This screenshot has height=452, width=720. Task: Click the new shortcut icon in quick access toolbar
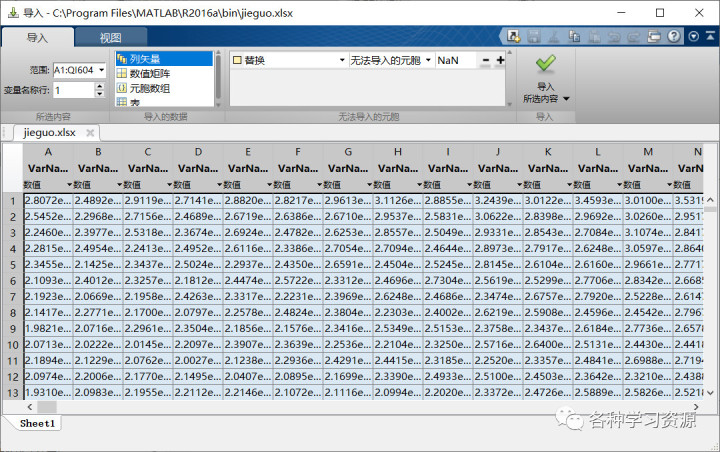pos(513,36)
